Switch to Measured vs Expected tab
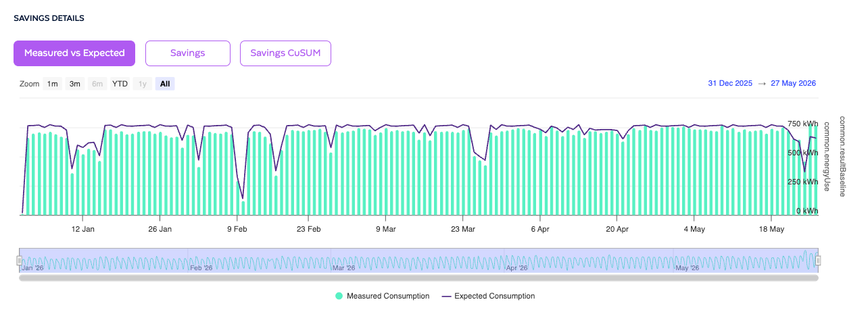 click(x=74, y=53)
